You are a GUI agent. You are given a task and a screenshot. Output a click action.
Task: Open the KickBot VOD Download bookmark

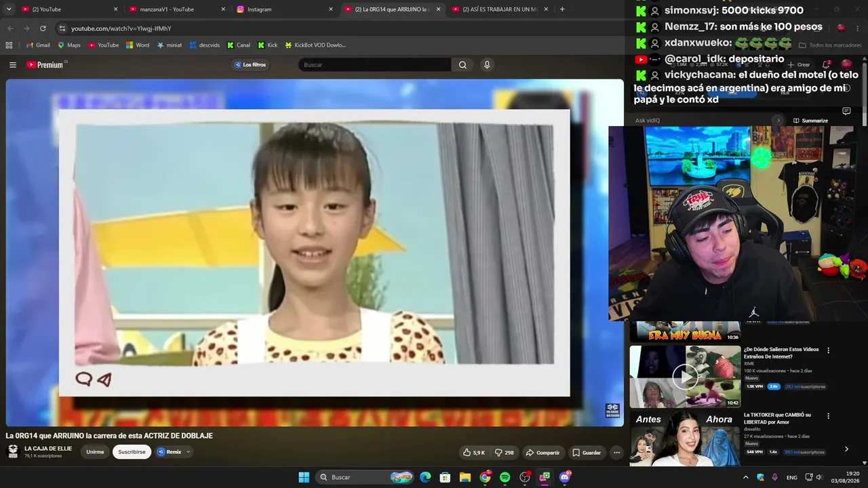[315, 45]
